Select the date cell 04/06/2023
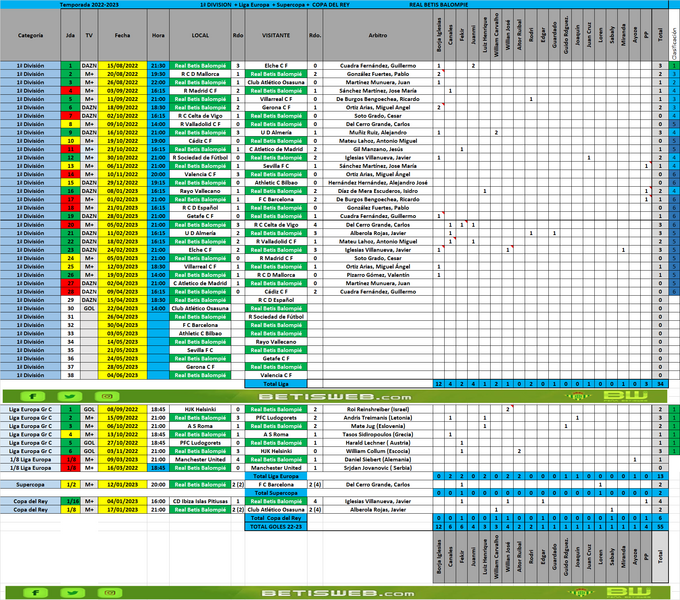The image size is (680, 600). point(122,375)
